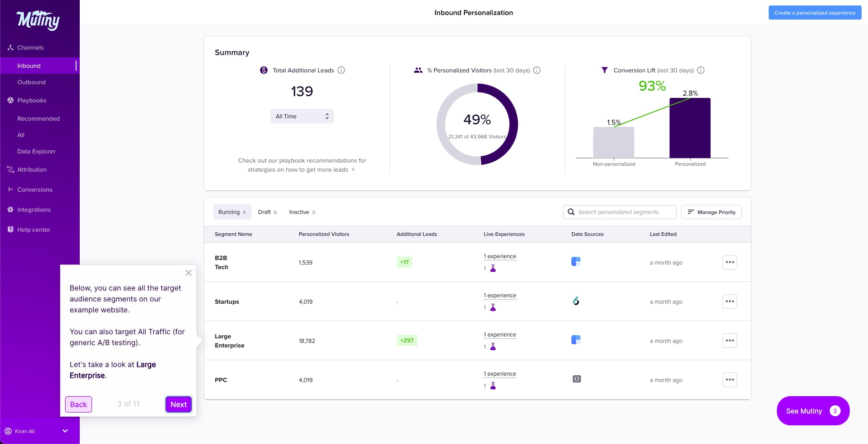
Task: Open more options for PPC segment
Action: click(x=729, y=380)
